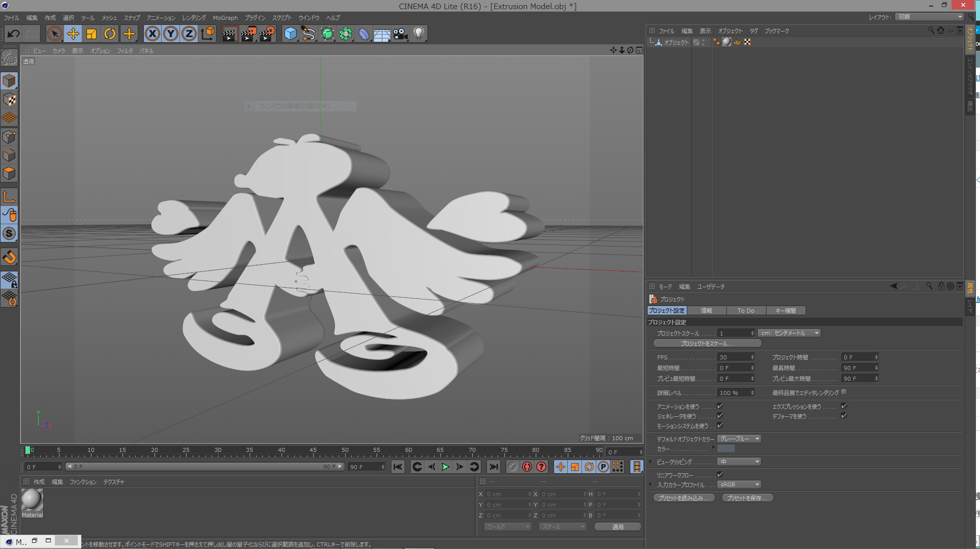
Task: Disable the ジェネレータを使う checkbox
Action: tap(720, 416)
